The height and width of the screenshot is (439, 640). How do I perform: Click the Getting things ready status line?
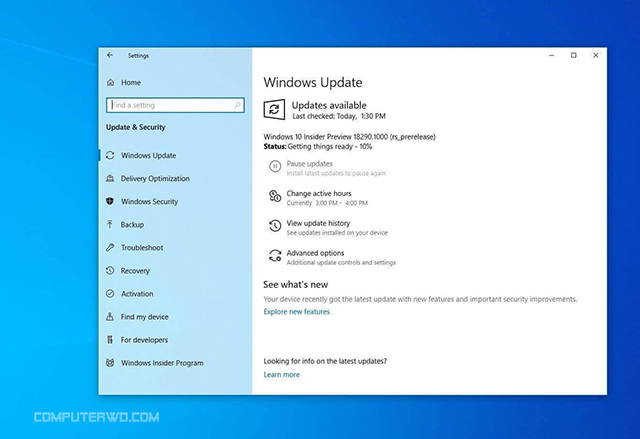[318, 146]
